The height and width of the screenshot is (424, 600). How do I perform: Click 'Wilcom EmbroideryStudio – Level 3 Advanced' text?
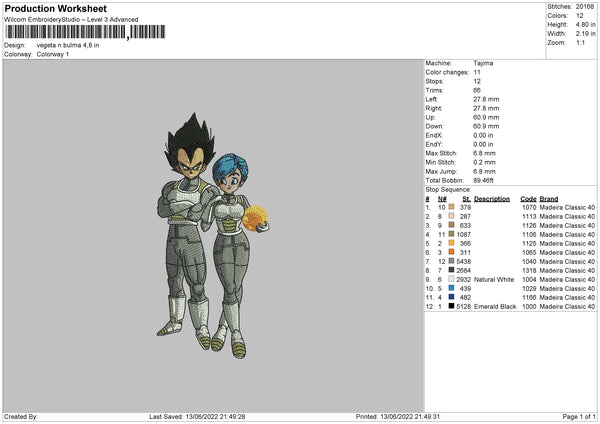71,20
